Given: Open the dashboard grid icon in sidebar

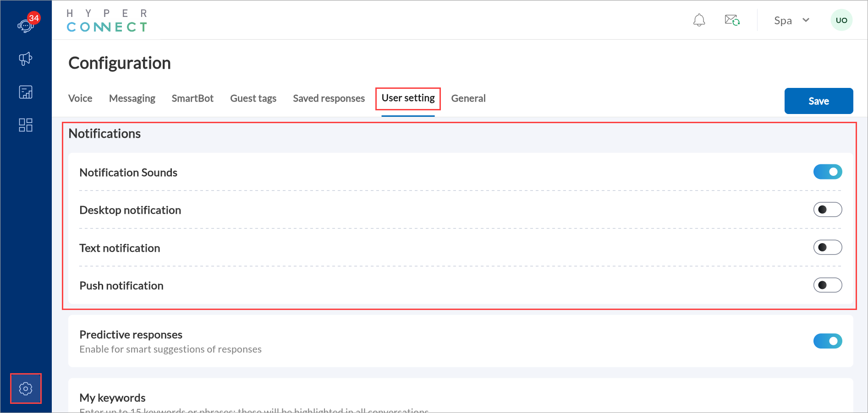Looking at the screenshot, I should click(x=26, y=125).
